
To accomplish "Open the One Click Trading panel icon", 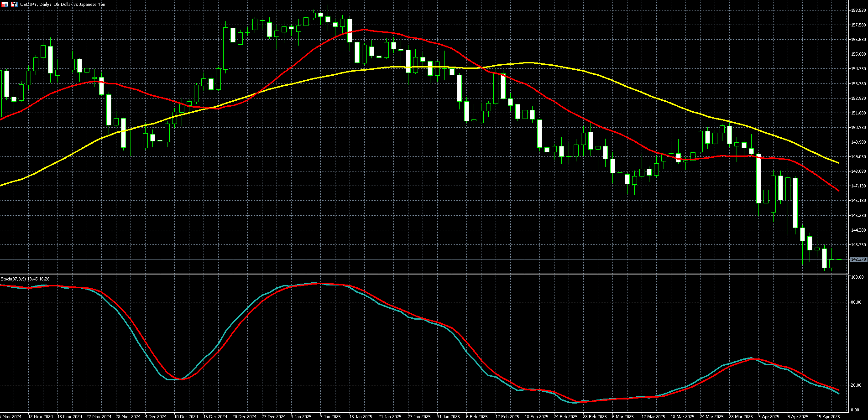I will [14, 4].
